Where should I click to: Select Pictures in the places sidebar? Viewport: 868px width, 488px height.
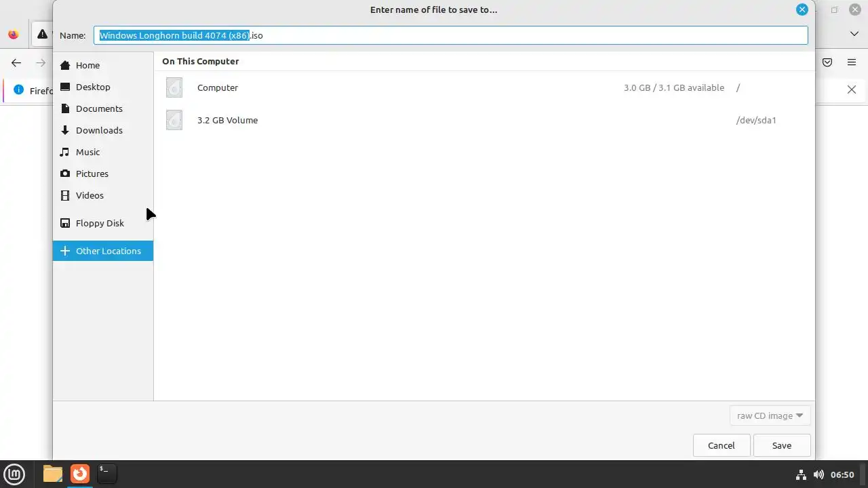coord(103,174)
